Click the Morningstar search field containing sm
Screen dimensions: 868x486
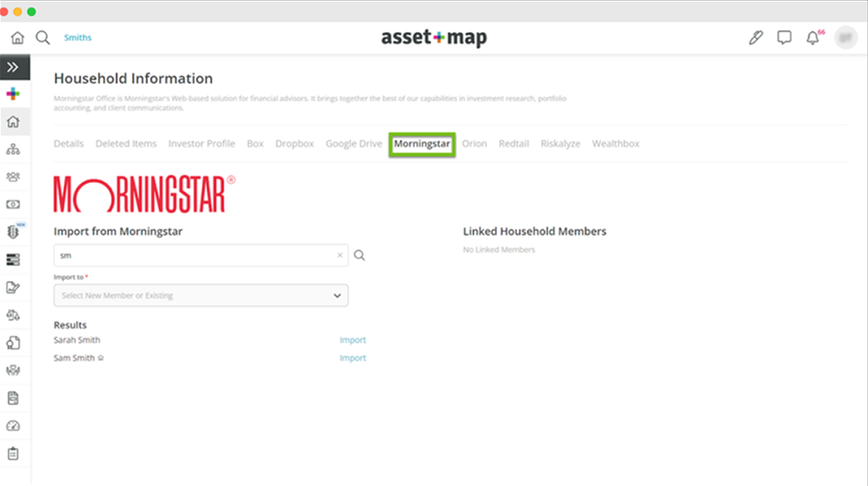point(201,256)
